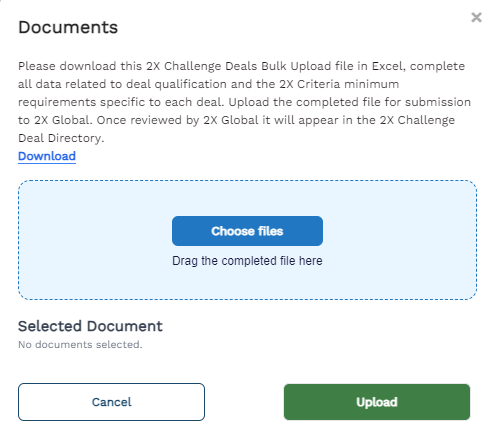Click the 'No documents selected.' status text
This screenshot has width=493, height=431.
click(x=80, y=344)
